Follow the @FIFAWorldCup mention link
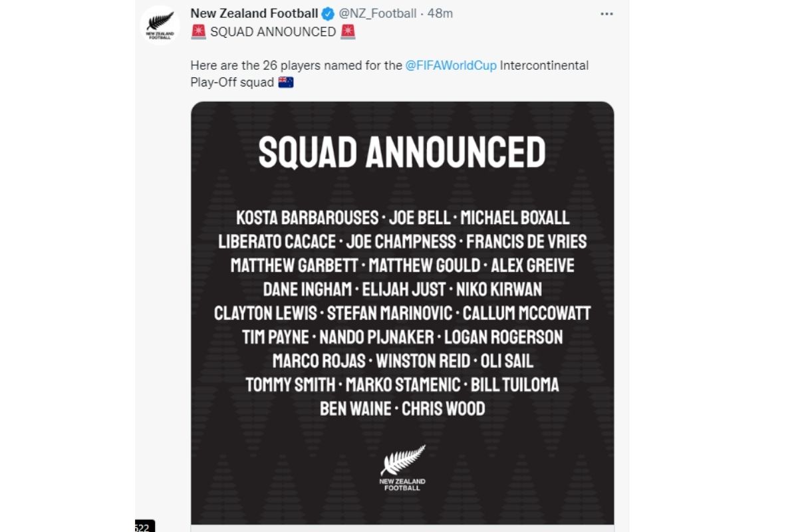This screenshot has height=532, width=798. point(450,66)
